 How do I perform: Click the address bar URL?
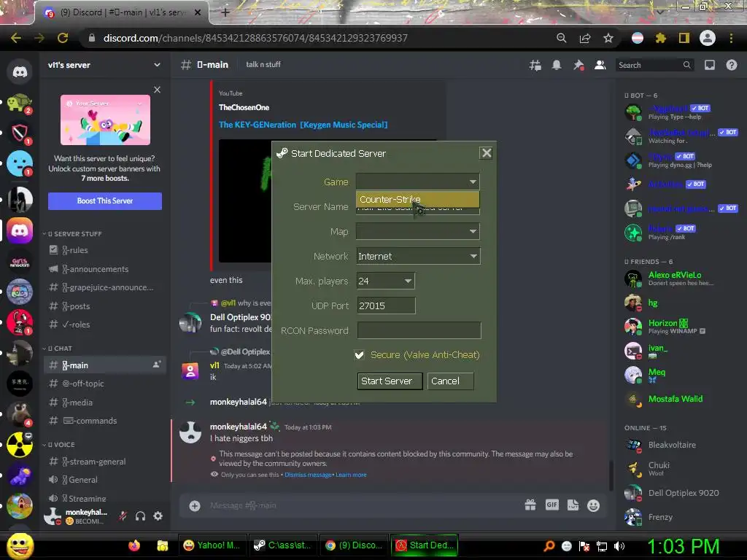pos(255,38)
